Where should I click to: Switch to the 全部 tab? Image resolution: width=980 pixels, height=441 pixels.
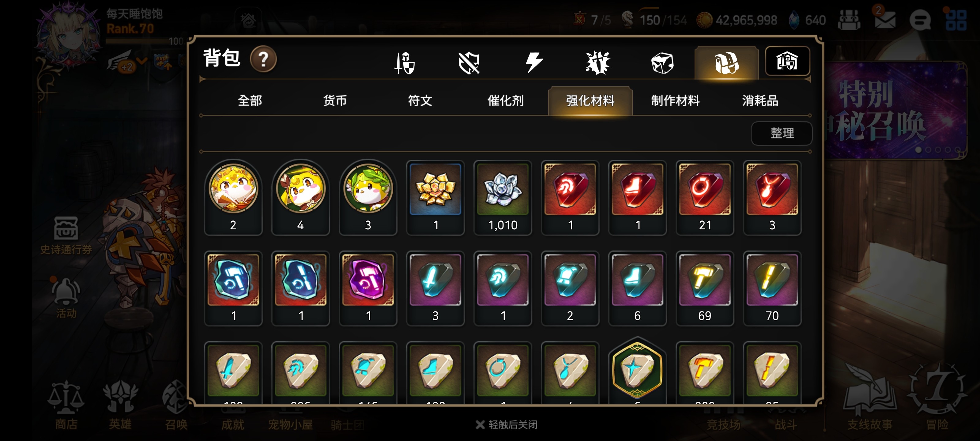coord(250,101)
